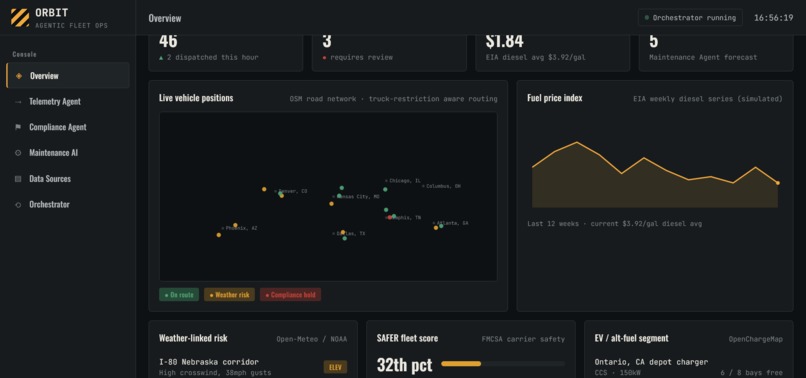The height and width of the screenshot is (378, 806).
Task: Click the Overview page title in header
Action: (165, 18)
